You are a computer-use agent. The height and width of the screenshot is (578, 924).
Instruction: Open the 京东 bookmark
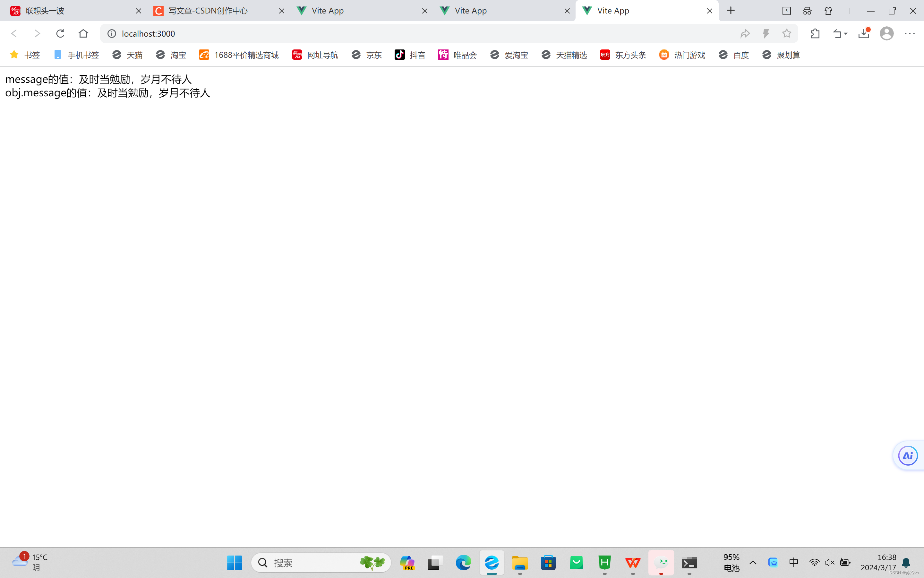(x=366, y=55)
